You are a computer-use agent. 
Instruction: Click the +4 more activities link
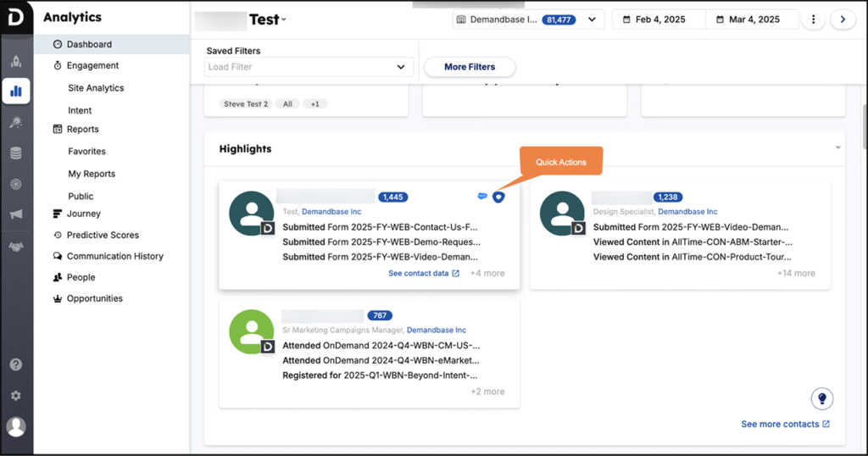coord(487,274)
